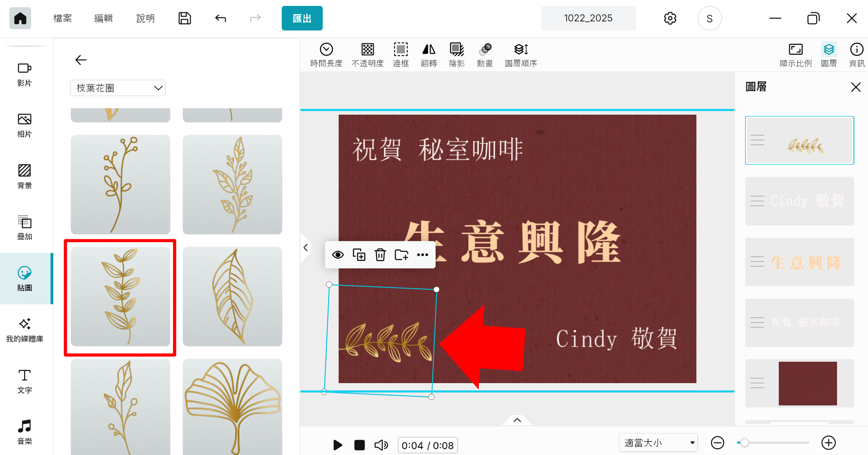The image size is (868, 455).
Task: Open the 檔案 menu
Action: (62, 18)
